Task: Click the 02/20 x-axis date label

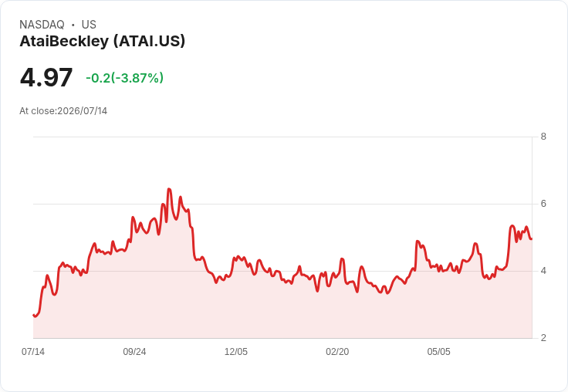Action: (x=337, y=351)
